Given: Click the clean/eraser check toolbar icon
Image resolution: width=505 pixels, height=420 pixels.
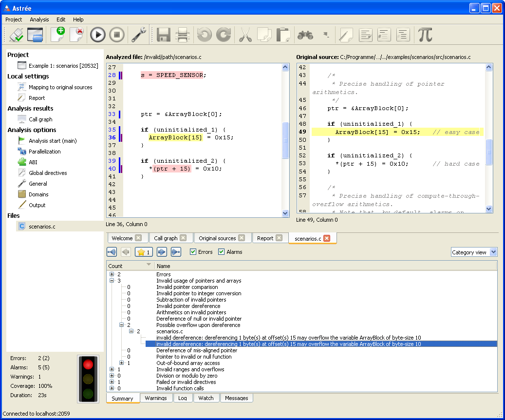Looking at the screenshot, I should [16, 35].
